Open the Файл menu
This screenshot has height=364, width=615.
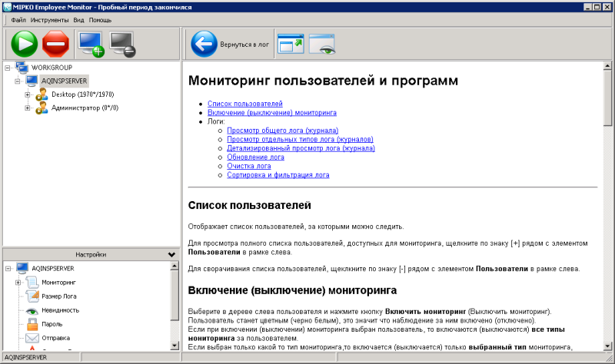coord(18,20)
